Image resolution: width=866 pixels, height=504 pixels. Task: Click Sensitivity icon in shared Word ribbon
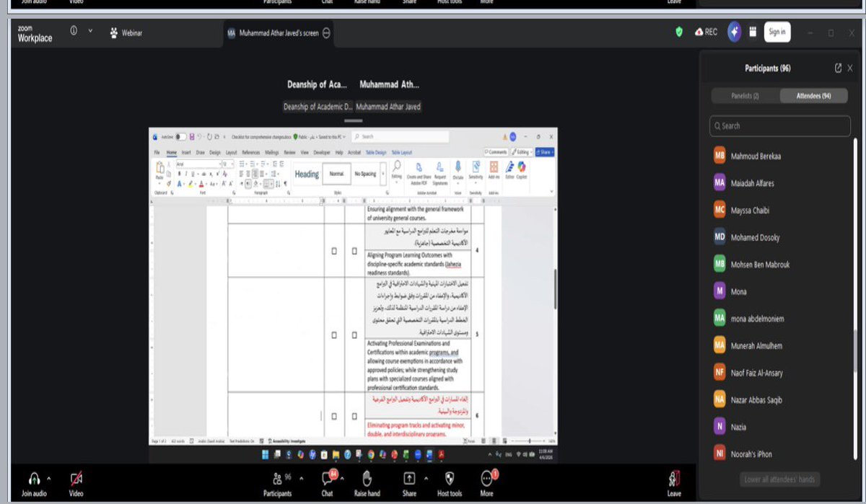point(476,167)
